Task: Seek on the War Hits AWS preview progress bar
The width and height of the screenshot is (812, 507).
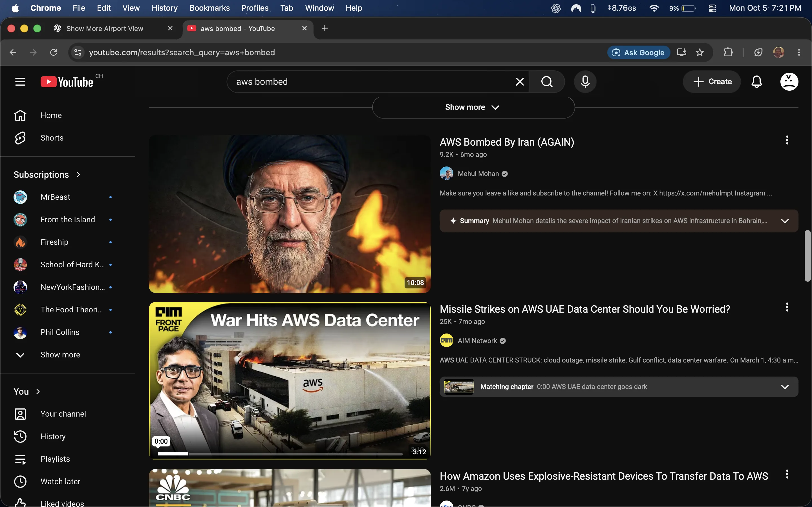Action: click(280, 454)
